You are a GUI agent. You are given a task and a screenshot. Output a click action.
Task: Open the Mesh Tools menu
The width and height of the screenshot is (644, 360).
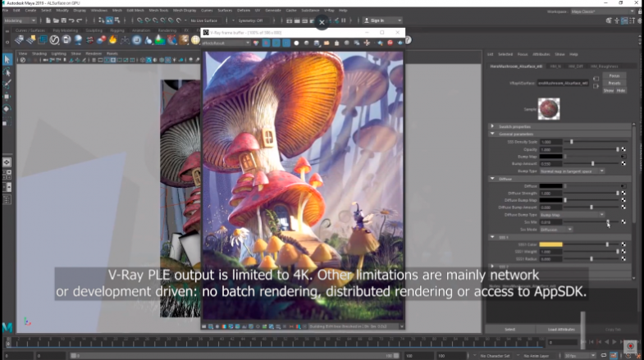point(158,11)
